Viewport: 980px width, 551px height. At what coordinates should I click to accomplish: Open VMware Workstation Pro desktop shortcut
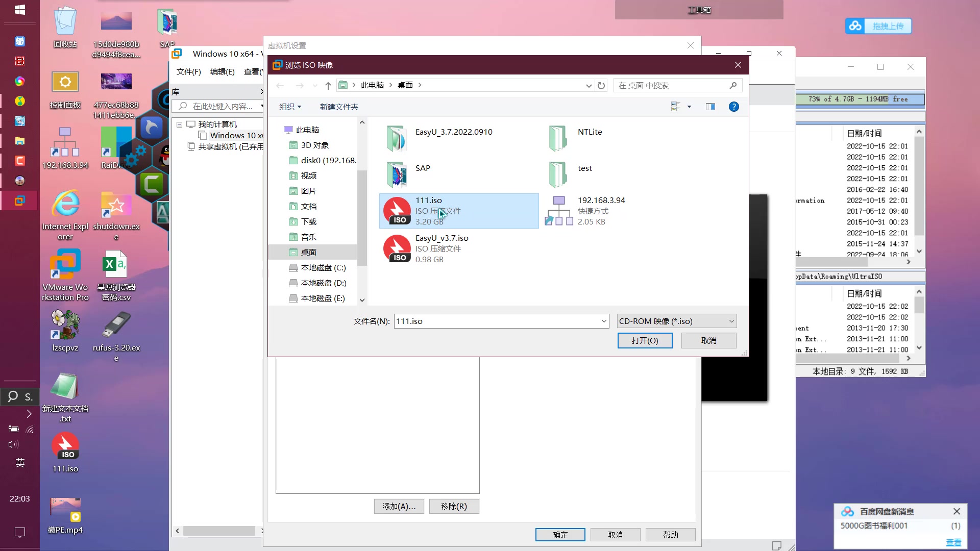(x=65, y=275)
